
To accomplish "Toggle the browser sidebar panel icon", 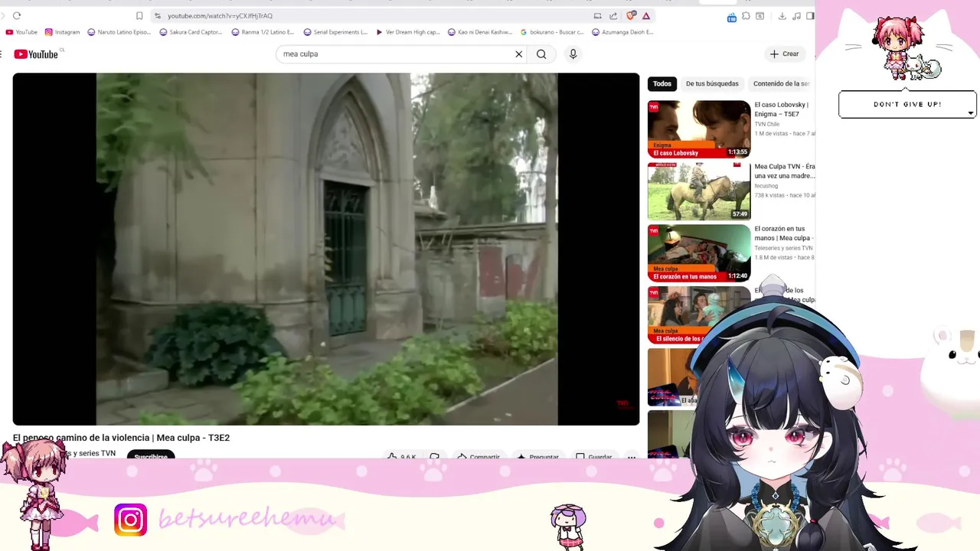I will [810, 15].
